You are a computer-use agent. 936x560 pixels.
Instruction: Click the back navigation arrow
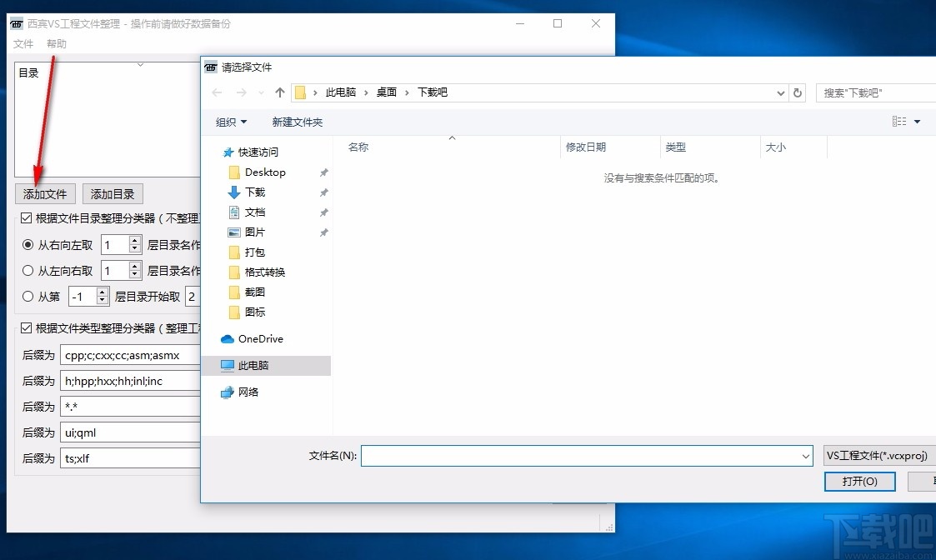coord(217,92)
